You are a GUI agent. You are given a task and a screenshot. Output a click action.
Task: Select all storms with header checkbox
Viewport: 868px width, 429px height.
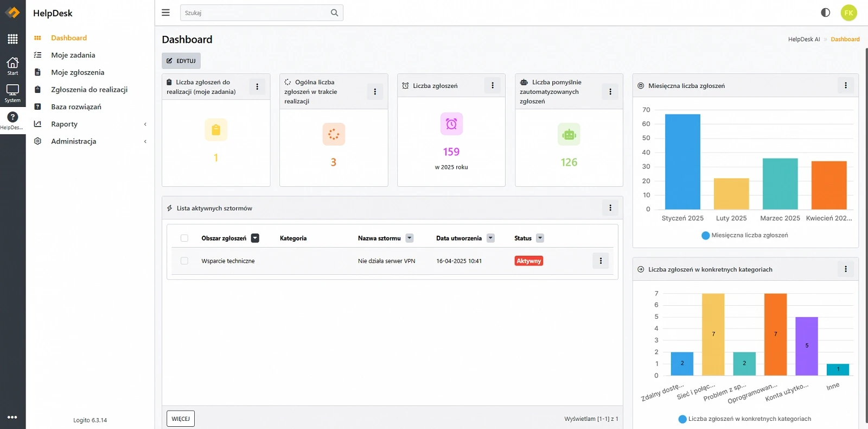pyautogui.click(x=184, y=238)
